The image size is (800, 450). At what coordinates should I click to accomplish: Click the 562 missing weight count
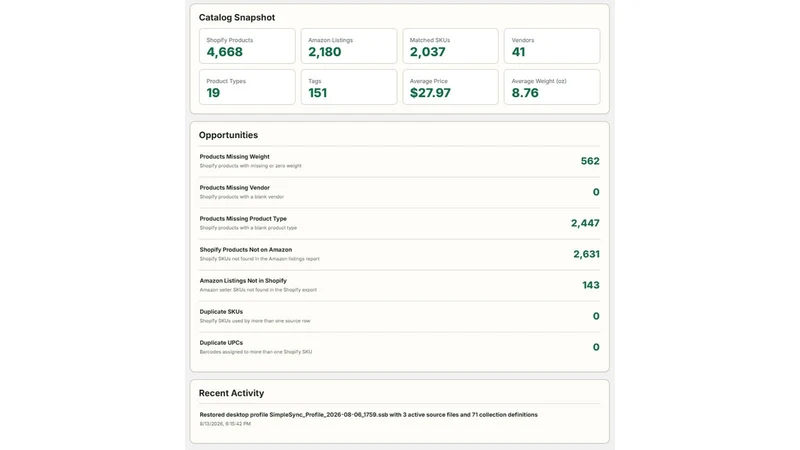click(x=590, y=161)
